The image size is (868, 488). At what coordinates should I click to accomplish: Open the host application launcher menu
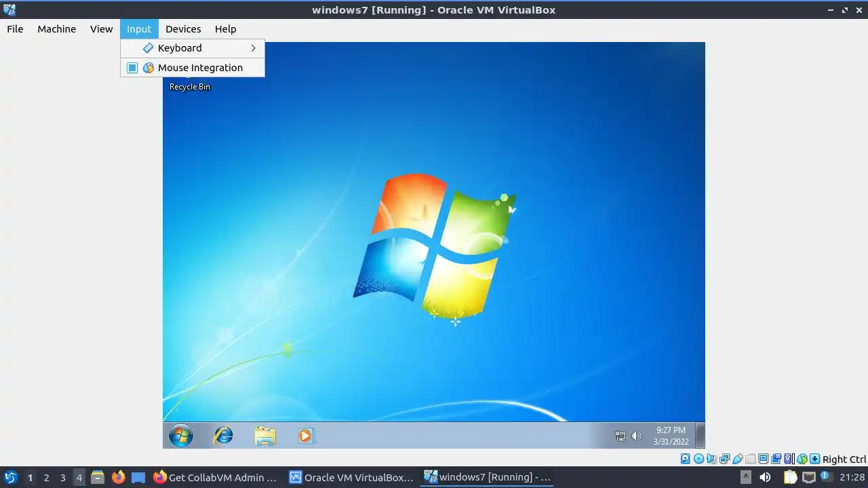(10, 477)
